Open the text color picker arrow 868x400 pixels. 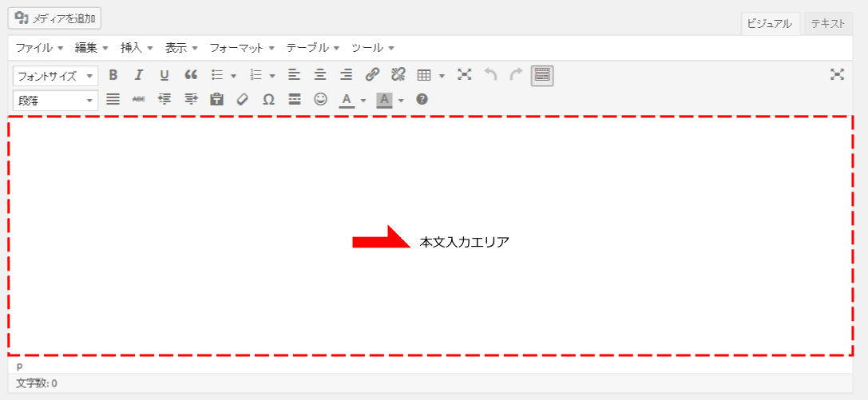[363, 101]
